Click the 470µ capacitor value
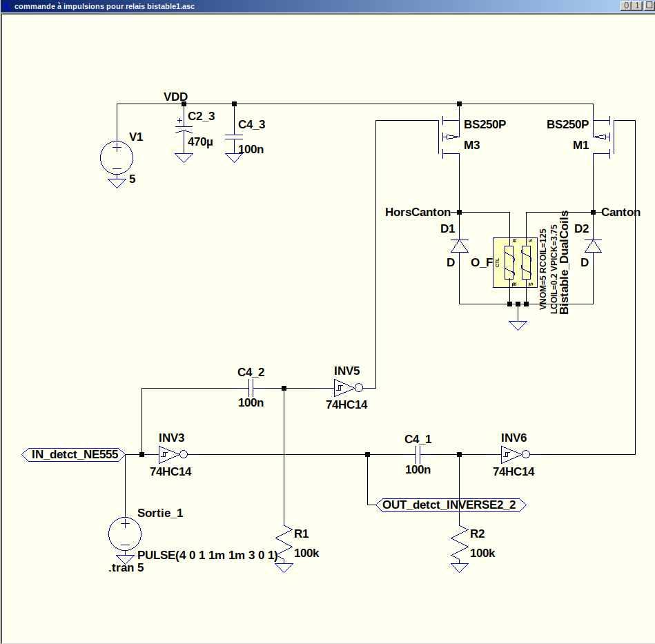Screen dimensions: 655x644 point(200,142)
